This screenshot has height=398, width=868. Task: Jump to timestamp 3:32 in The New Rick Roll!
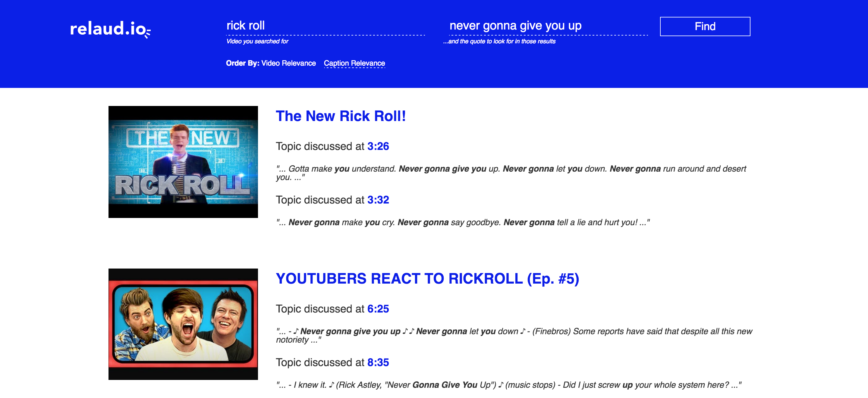tap(378, 200)
